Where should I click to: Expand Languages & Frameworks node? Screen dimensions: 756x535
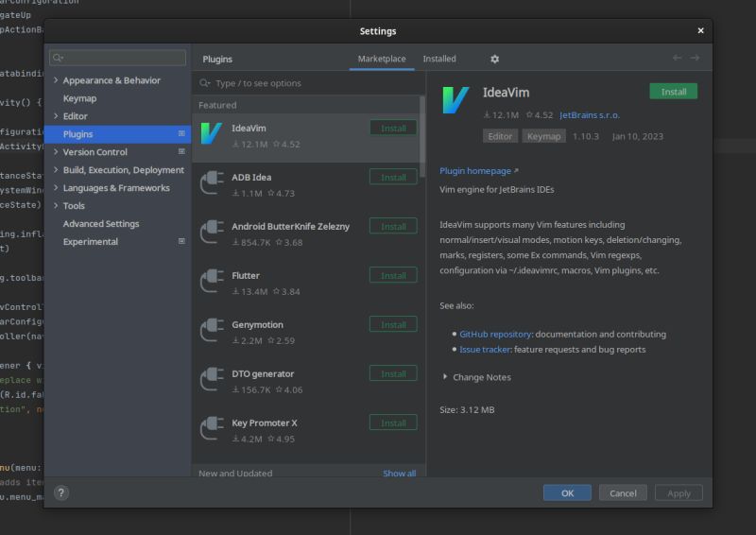pos(56,188)
